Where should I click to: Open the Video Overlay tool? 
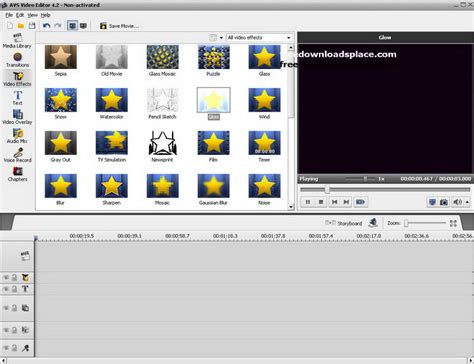[17, 117]
